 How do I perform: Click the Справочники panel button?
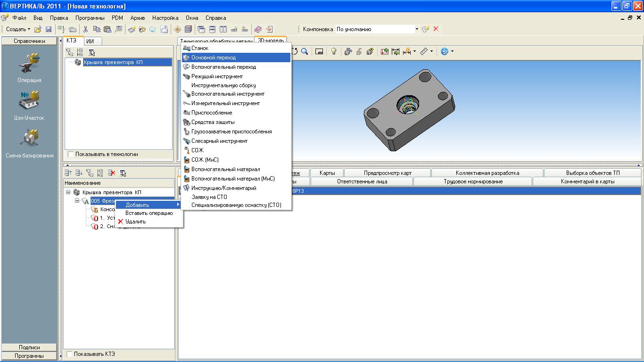(29, 41)
